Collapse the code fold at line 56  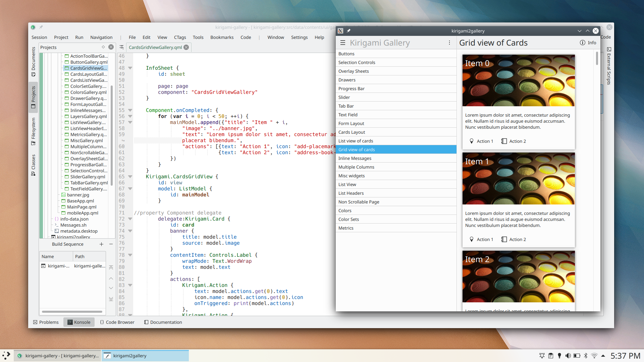coord(130,116)
